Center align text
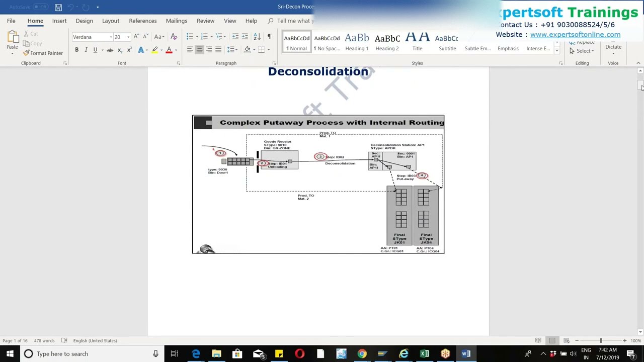The width and height of the screenshot is (644, 362). [199, 50]
